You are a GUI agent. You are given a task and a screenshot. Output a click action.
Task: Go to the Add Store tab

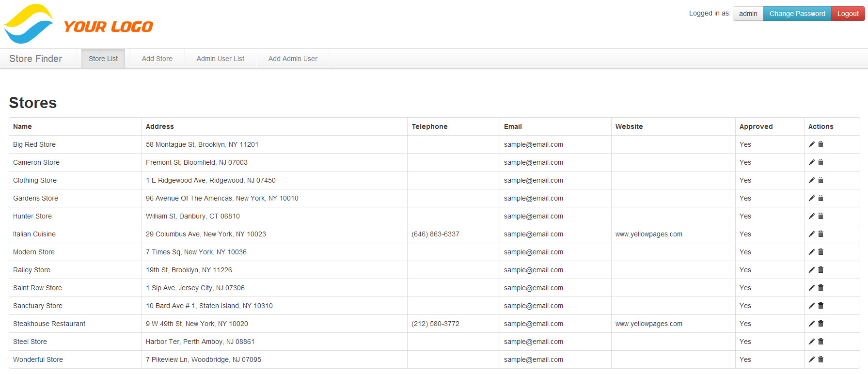point(157,59)
